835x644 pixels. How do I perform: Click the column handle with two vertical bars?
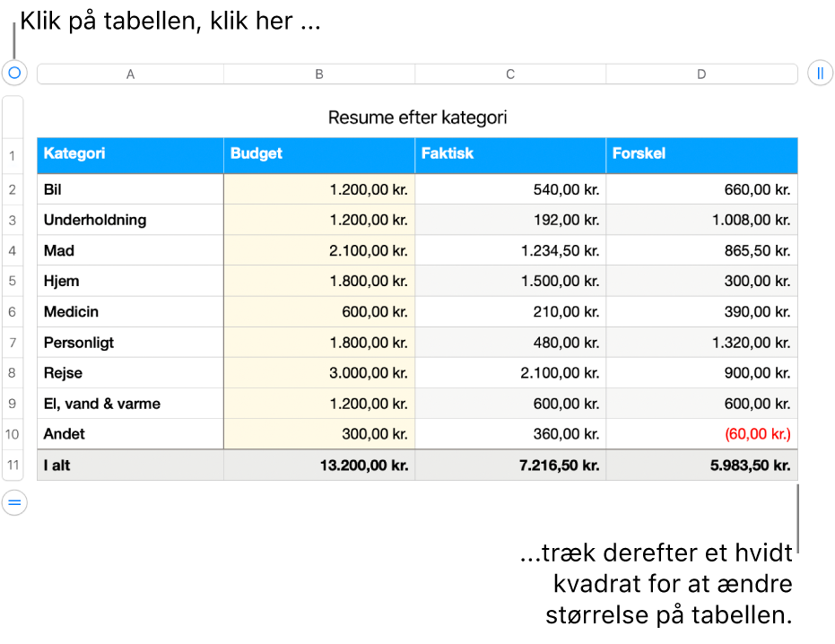click(x=820, y=73)
